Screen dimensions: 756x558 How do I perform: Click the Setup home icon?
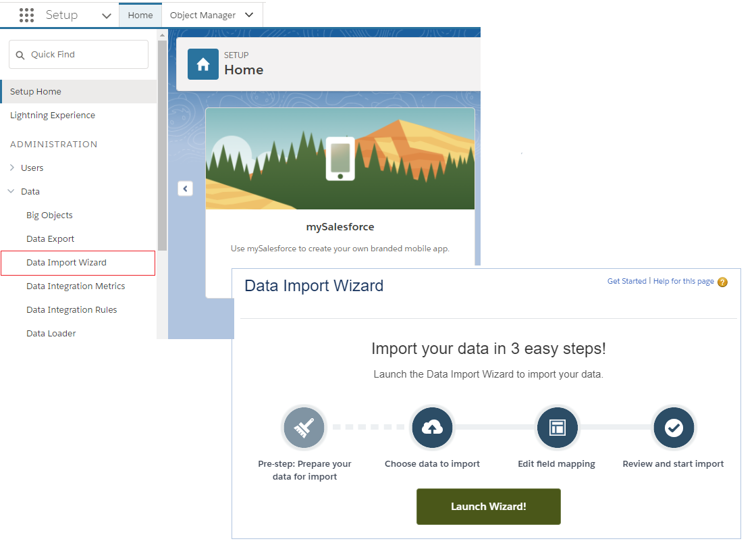coord(203,64)
